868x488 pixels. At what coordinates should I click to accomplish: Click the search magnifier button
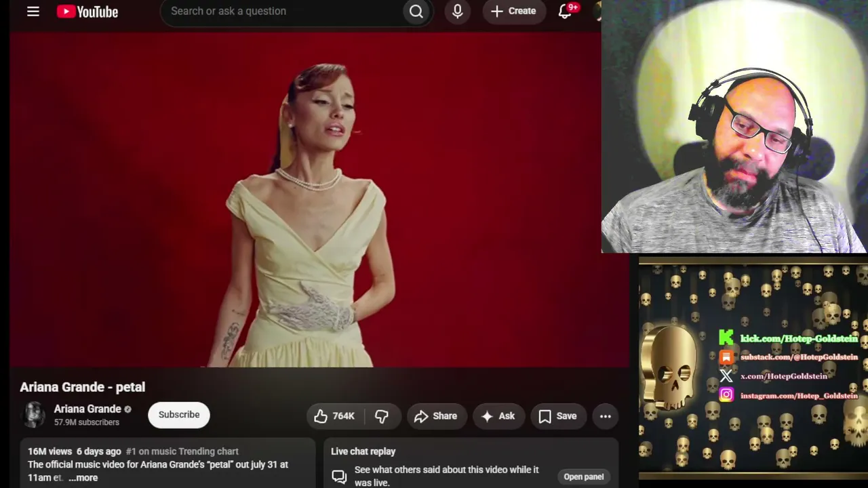pos(416,12)
